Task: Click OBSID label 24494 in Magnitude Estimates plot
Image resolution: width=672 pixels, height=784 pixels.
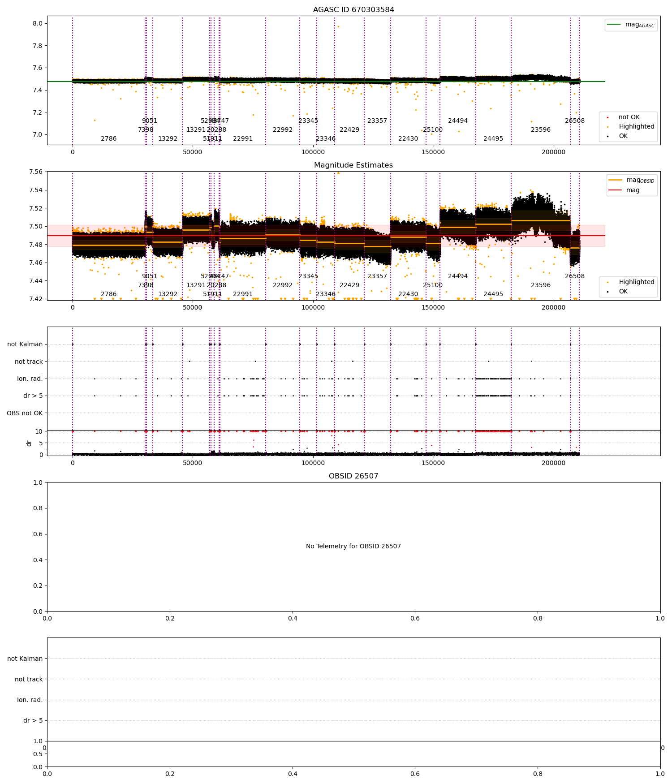Action: tap(458, 276)
